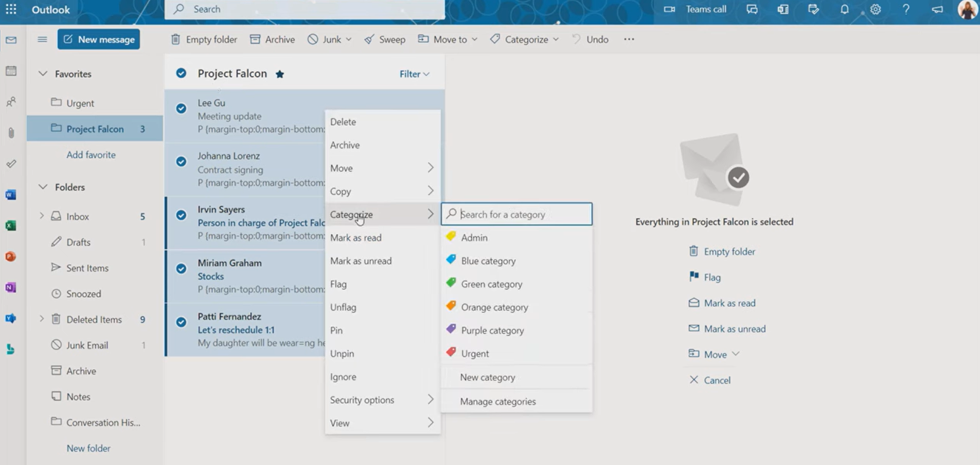This screenshot has width=980, height=465.
Task: Open the notifications bell
Action: 844,9
